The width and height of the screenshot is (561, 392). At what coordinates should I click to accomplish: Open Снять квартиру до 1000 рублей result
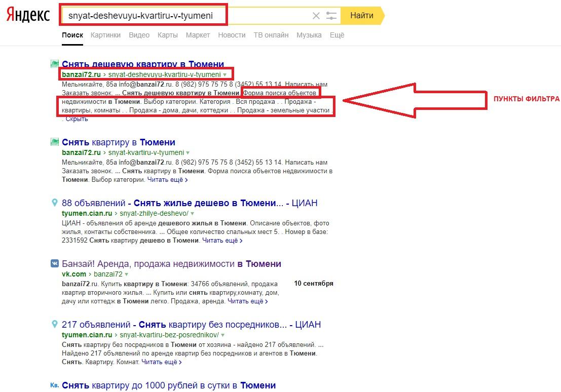(x=169, y=385)
